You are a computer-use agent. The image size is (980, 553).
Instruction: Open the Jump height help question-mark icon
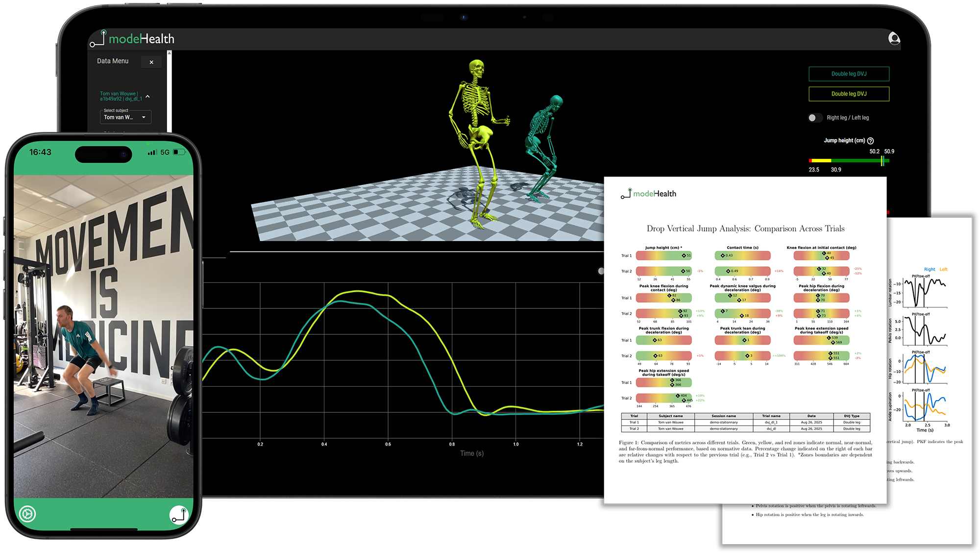[x=871, y=140]
